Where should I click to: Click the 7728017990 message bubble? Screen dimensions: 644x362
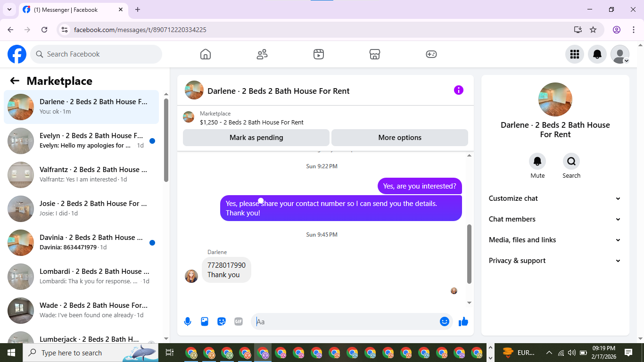pyautogui.click(x=227, y=270)
